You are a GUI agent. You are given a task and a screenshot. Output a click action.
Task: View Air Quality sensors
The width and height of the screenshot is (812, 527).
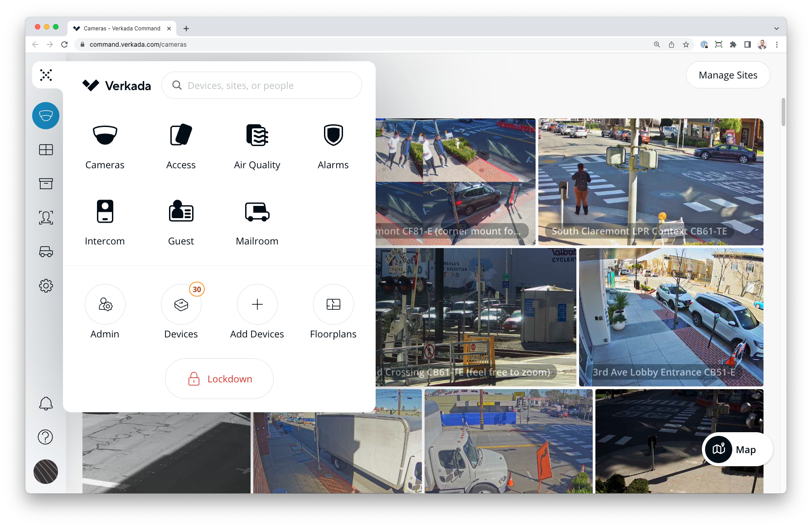[x=257, y=146]
